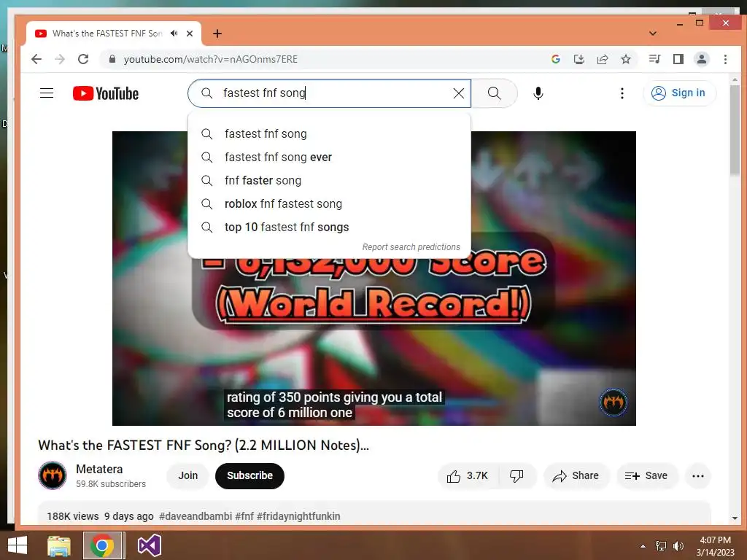
Task: Reload the page
Action: pyautogui.click(x=83, y=59)
